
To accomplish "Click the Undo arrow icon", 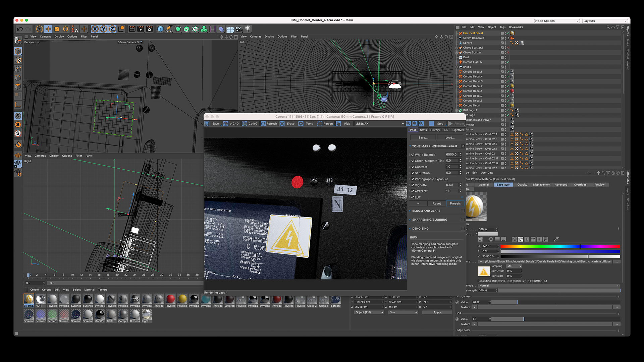I will pyautogui.click(x=20, y=29).
